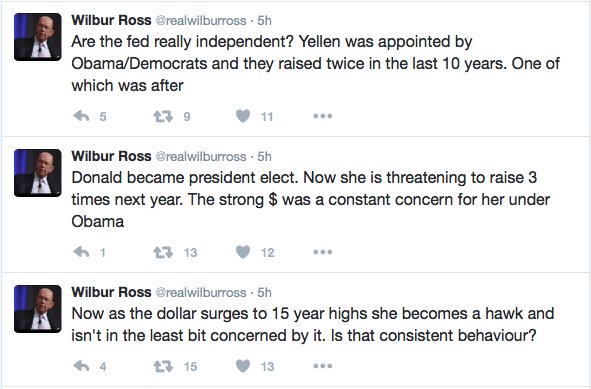Screen dimensions: 591x389
Task: Open Wilbur Ross avatar on second tweet
Action: (x=38, y=173)
